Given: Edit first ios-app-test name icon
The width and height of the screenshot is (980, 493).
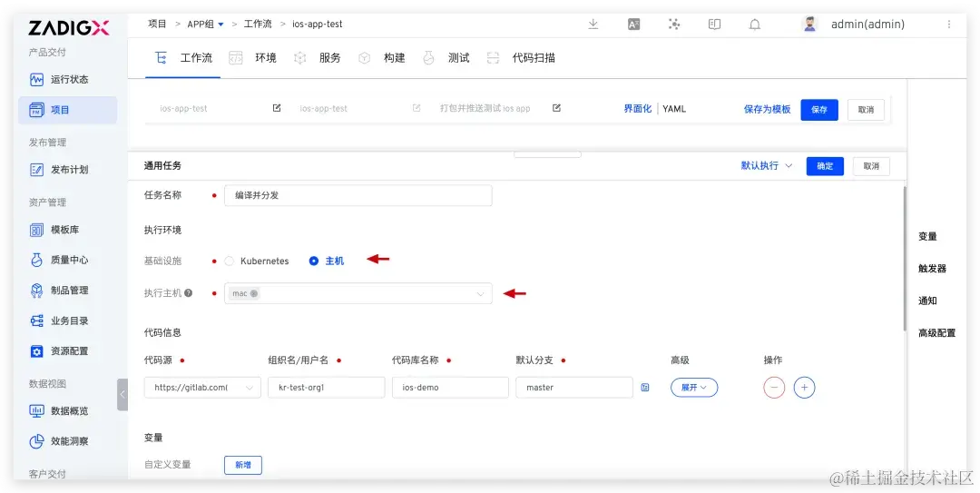Looking at the screenshot, I should pos(277,108).
